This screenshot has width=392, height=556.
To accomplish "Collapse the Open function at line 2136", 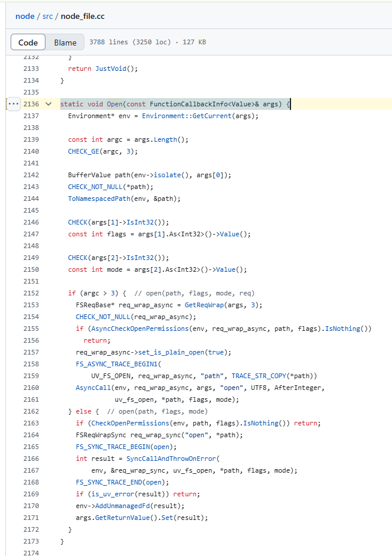I will tap(48, 104).
